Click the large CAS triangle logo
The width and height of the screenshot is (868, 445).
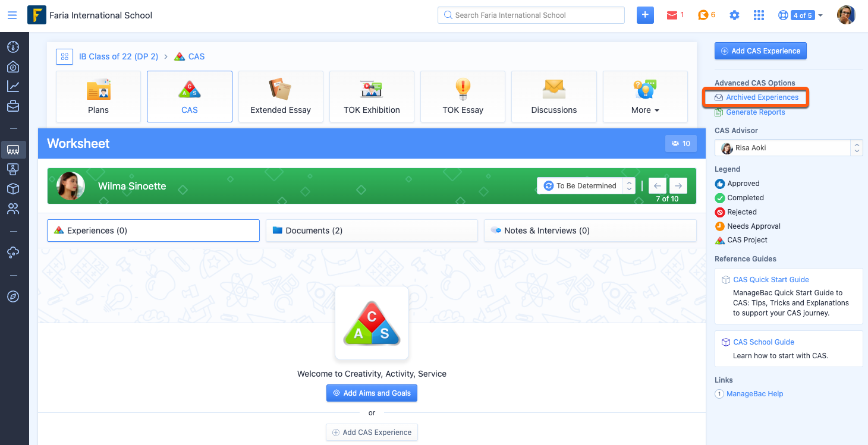tap(372, 323)
